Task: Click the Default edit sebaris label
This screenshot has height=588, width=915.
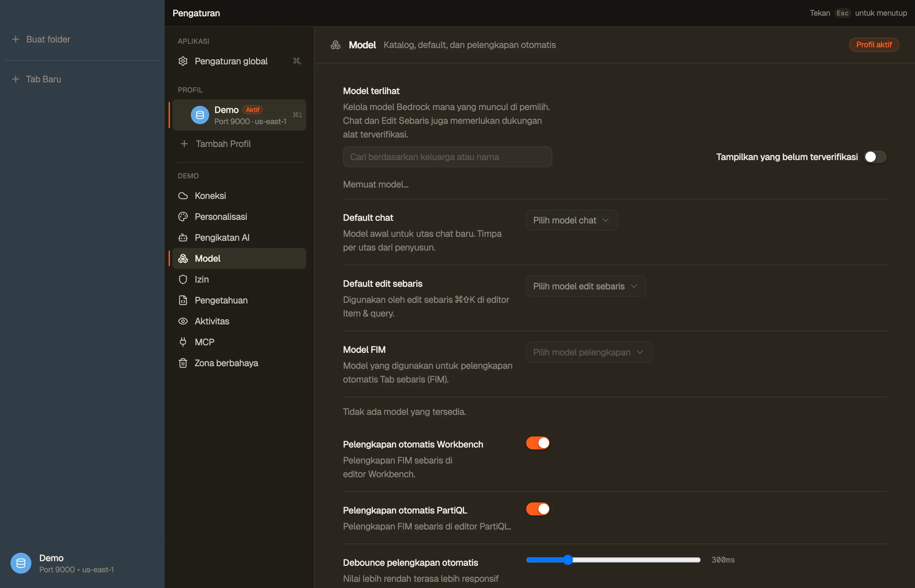Action: click(383, 284)
